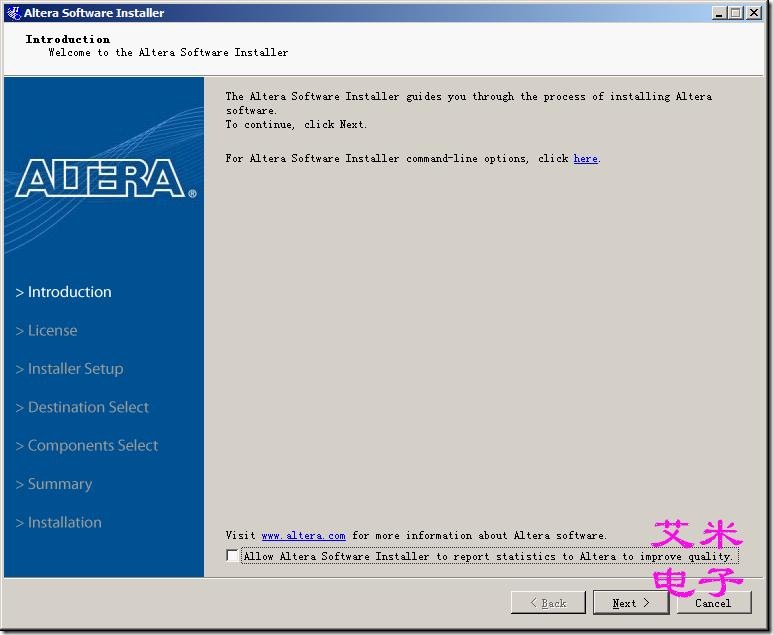Click the Next button to continue

point(631,602)
